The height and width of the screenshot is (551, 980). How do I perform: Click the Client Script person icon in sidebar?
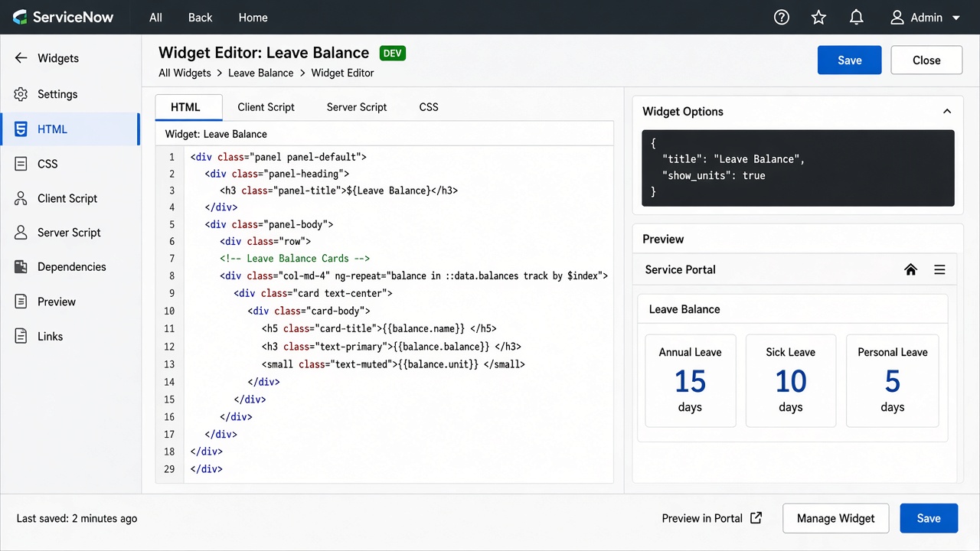coord(21,198)
